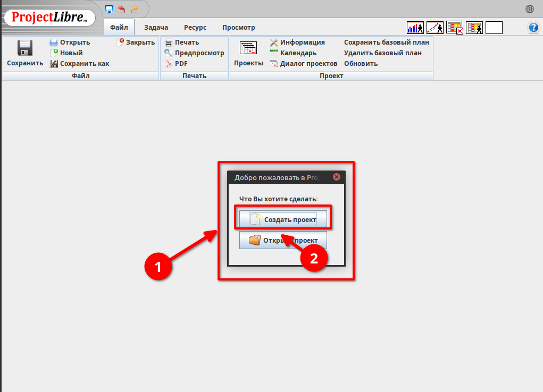Click the redo arrow icon
Viewport: 543px width, 392px height.
click(135, 8)
